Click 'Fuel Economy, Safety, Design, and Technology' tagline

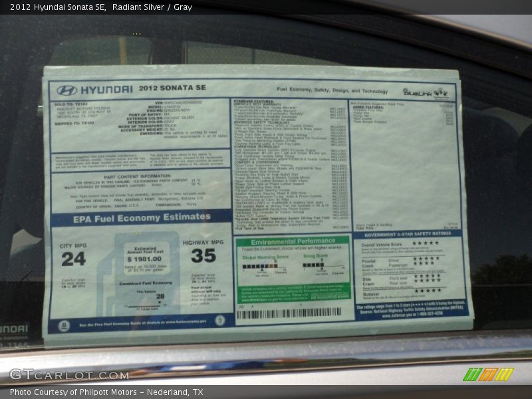[x=332, y=90]
